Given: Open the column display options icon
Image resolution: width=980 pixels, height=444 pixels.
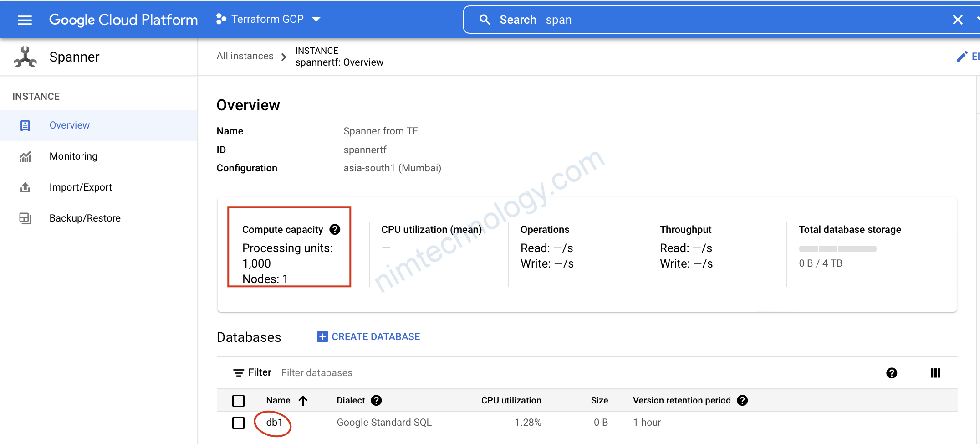Looking at the screenshot, I should tap(935, 373).
